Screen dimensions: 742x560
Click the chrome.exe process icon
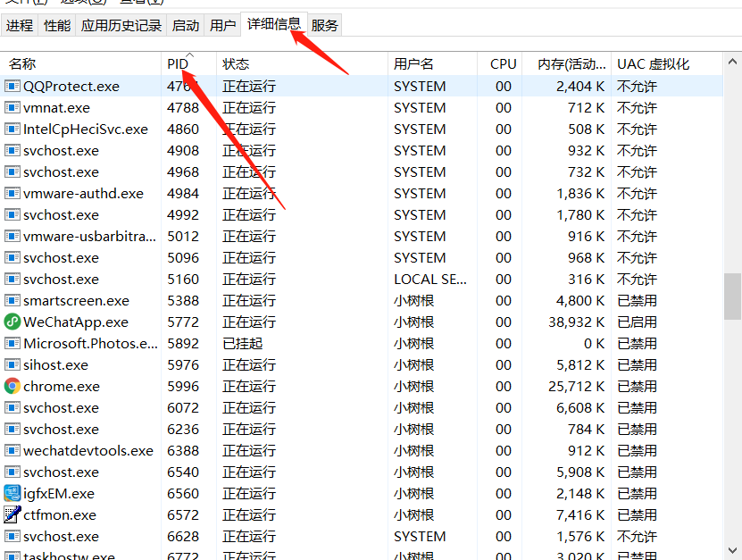13,386
